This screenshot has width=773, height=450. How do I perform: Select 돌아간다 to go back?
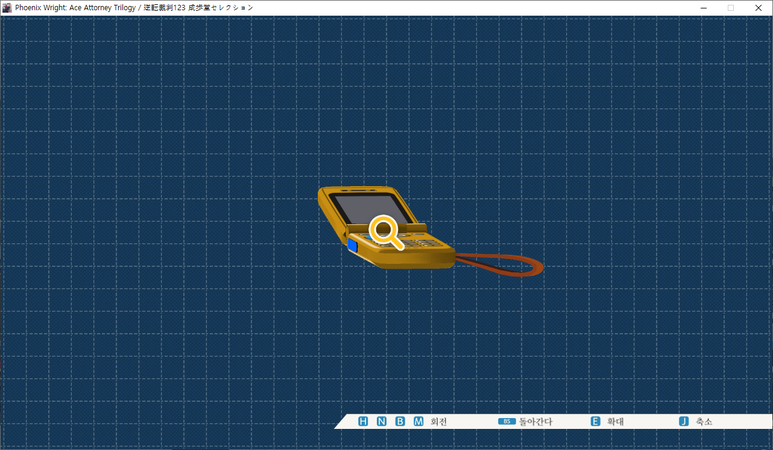tap(536, 421)
